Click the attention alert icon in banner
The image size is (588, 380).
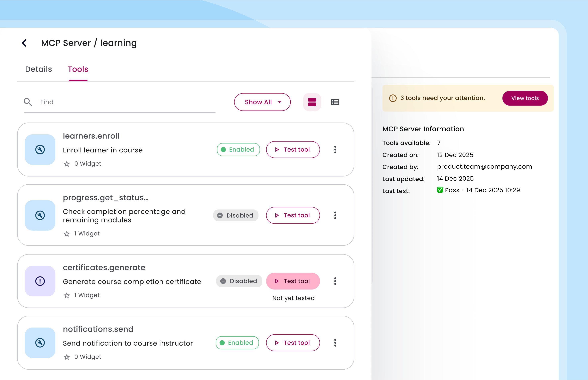pyautogui.click(x=393, y=98)
